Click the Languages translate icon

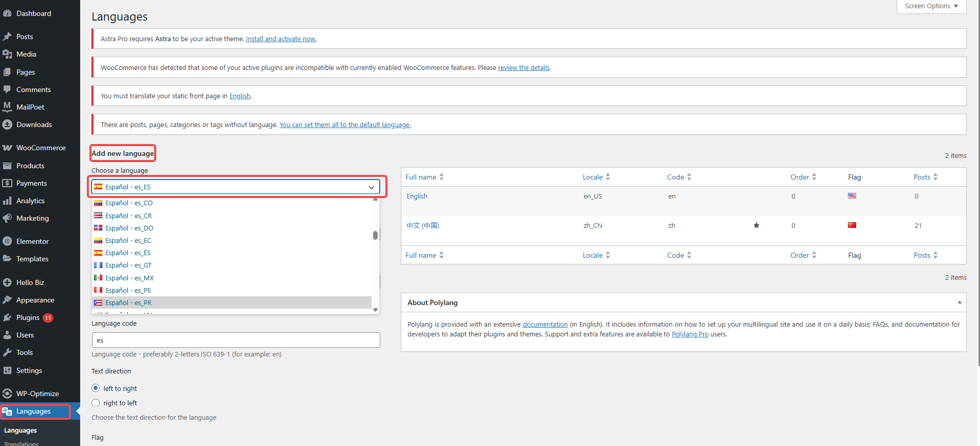tap(7, 411)
